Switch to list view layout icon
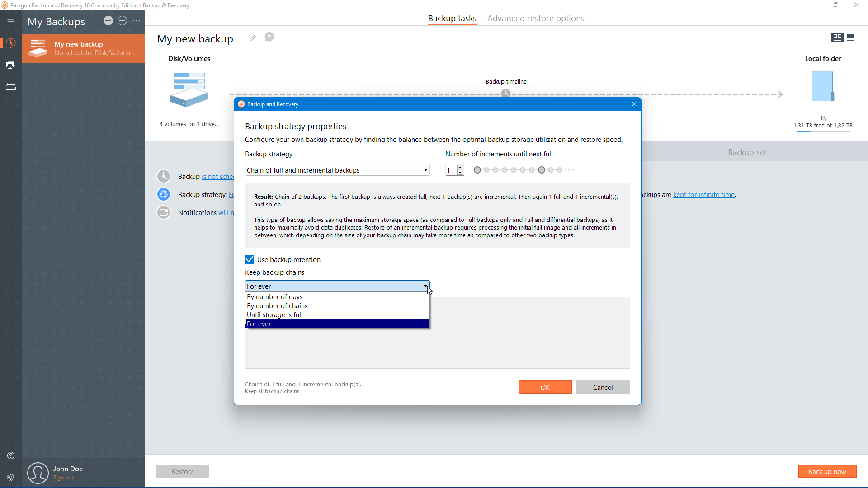Image resolution: width=868 pixels, height=488 pixels. tap(851, 38)
